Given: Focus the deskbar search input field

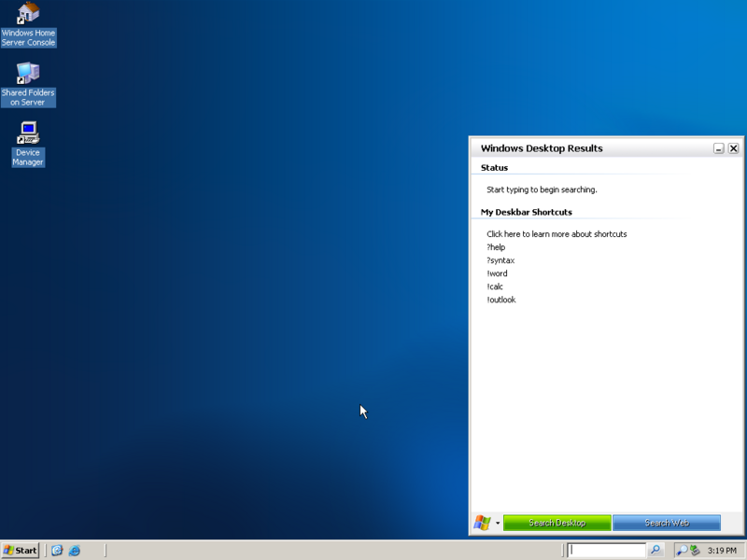Looking at the screenshot, I should 606,550.
